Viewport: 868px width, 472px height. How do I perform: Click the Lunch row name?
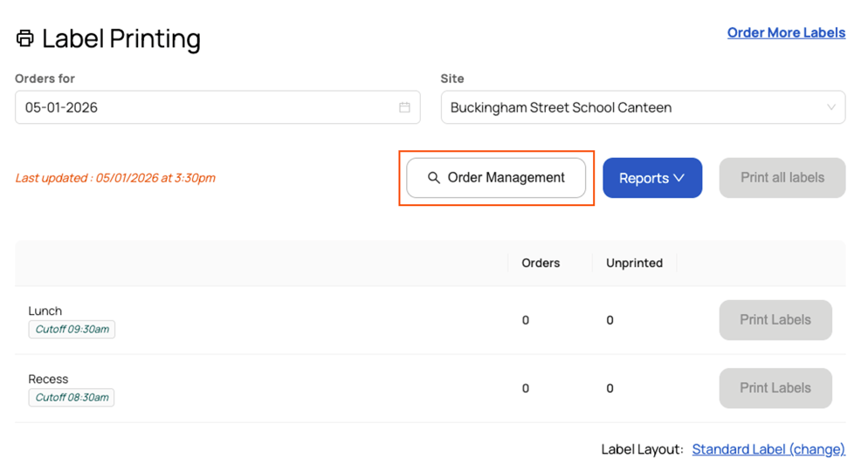coord(45,311)
